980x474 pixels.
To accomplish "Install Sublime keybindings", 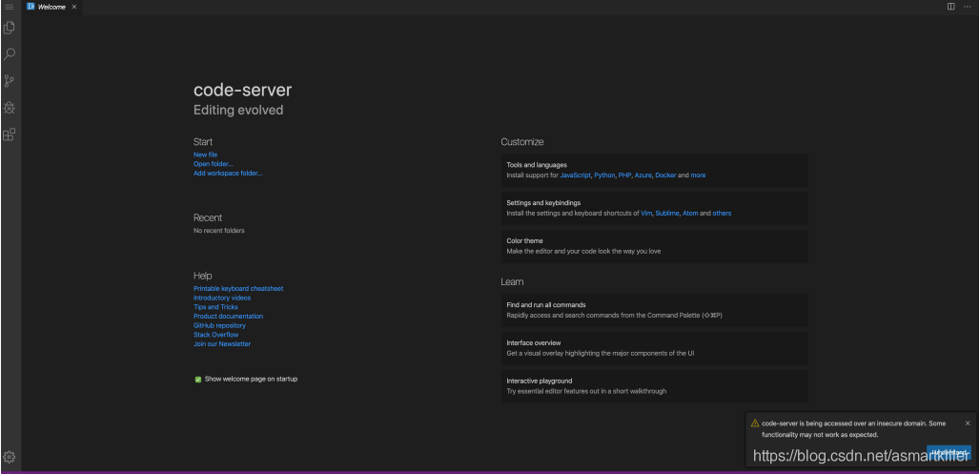I will tap(667, 214).
